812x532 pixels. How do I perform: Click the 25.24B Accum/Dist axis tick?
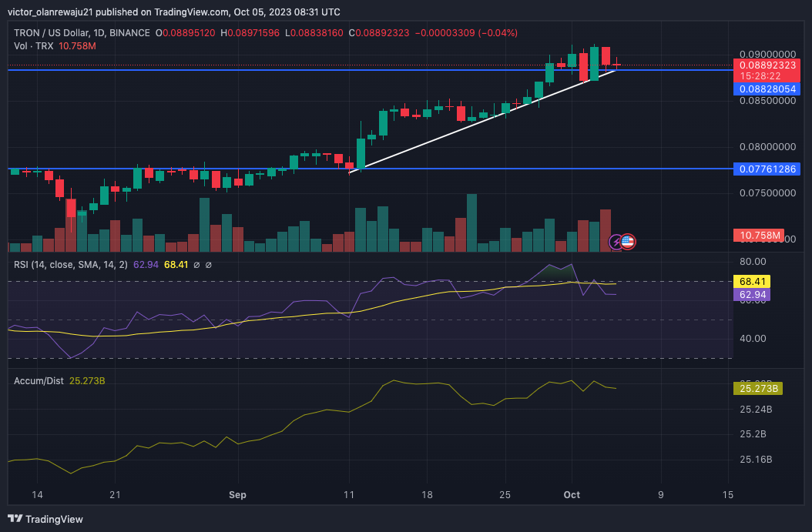click(756, 410)
